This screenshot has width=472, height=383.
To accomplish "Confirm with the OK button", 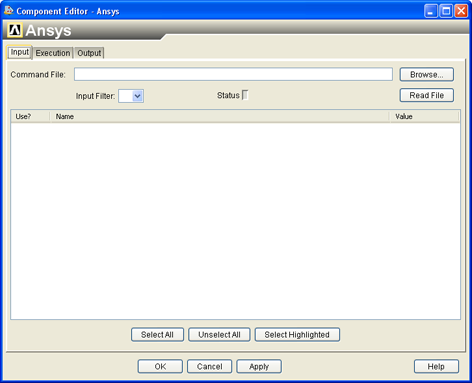I will pyautogui.click(x=160, y=366).
